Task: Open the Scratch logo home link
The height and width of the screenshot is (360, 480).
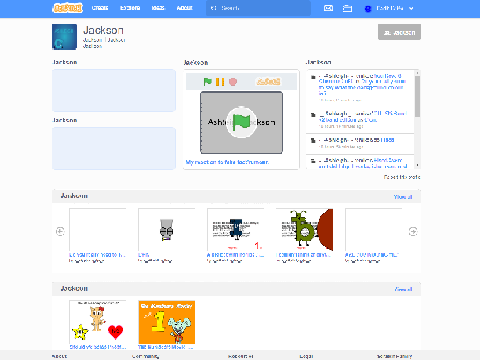Action: pyautogui.click(x=68, y=8)
